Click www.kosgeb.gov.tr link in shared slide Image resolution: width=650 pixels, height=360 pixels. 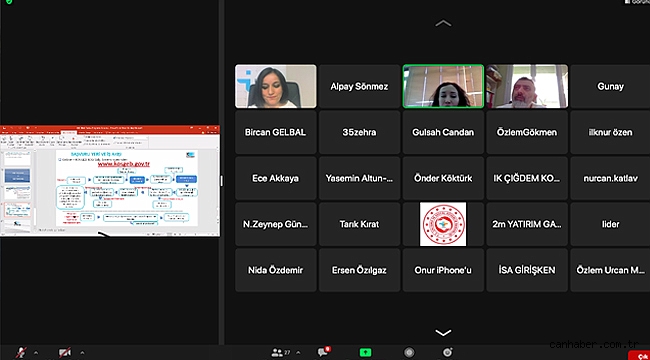pyautogui.click(x=124, y=164)
